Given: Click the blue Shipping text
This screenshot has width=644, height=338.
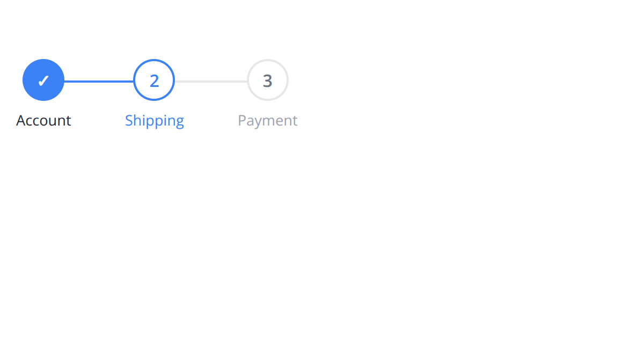Looking at the screenshot, I should click(154, 120).
